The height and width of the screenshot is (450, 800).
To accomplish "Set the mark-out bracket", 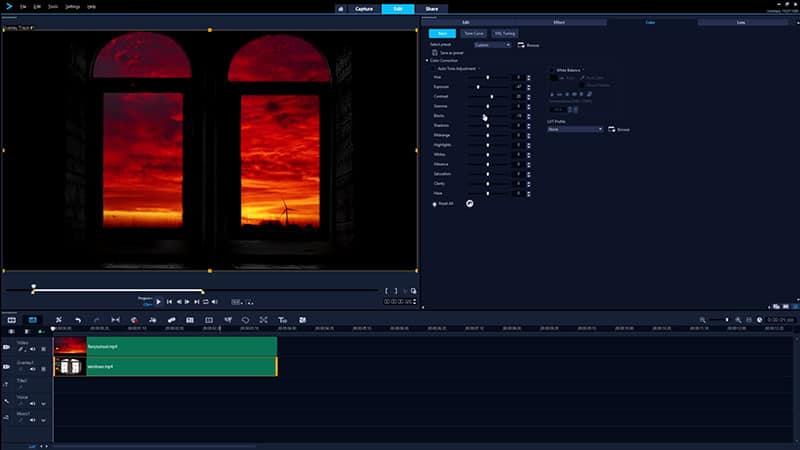I will [x=395, y=291].
